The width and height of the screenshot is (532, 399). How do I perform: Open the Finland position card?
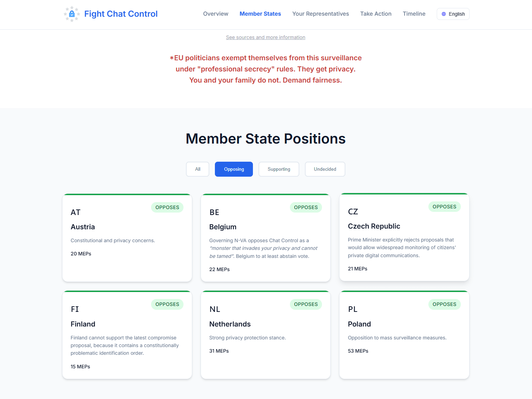pyautogui.click(x=127, y=335)
